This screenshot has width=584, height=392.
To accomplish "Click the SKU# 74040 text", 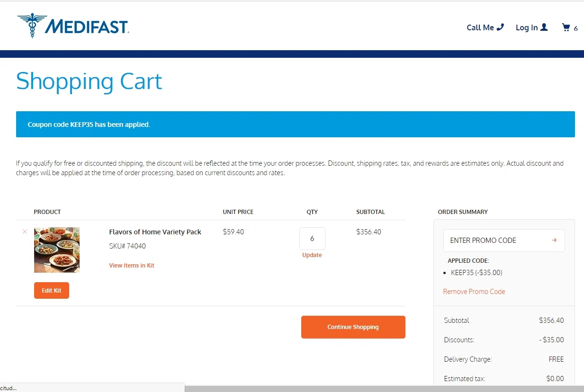I will click(x=127, y=246).
